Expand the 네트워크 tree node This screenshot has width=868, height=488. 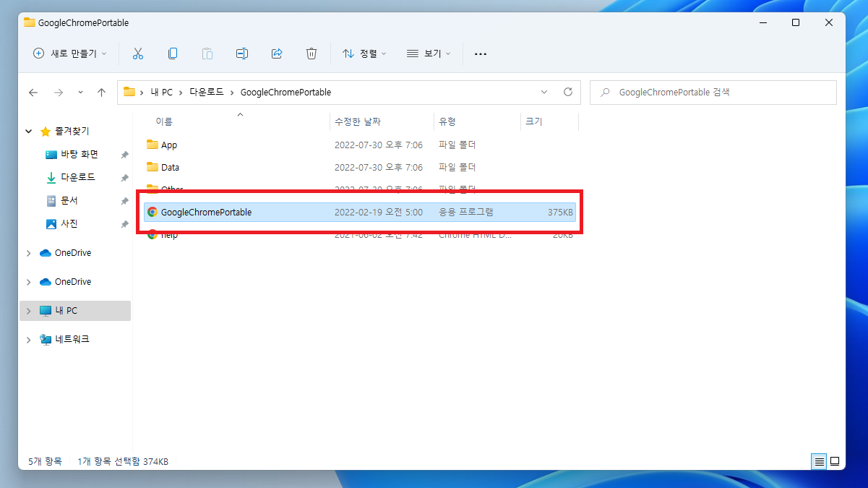click(x=29, y=339)
